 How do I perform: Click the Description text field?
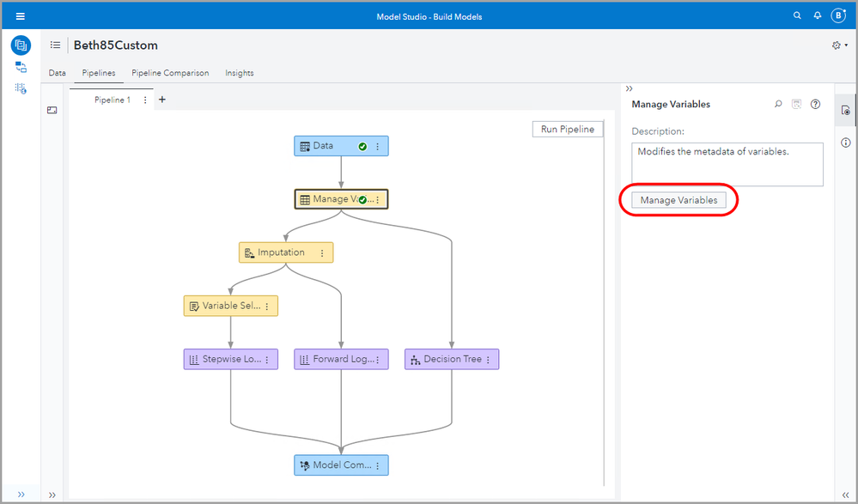[x=727, y=164]
